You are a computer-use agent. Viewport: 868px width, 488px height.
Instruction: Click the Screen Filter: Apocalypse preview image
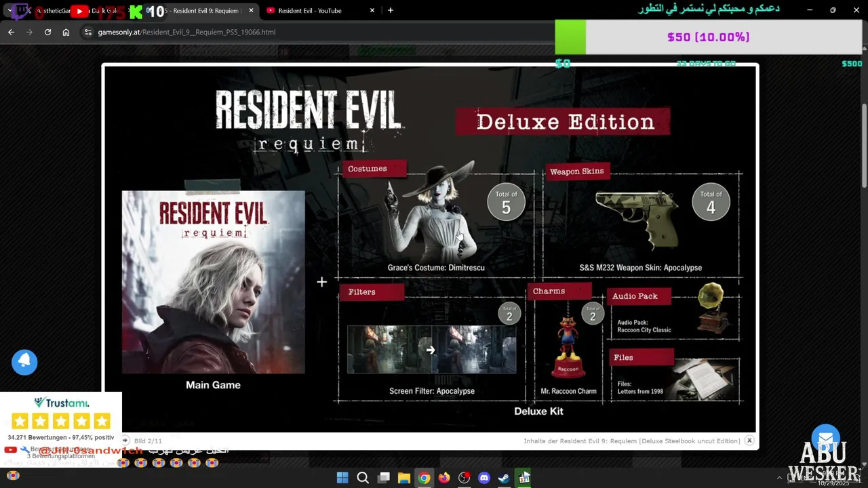coord(431,350)
